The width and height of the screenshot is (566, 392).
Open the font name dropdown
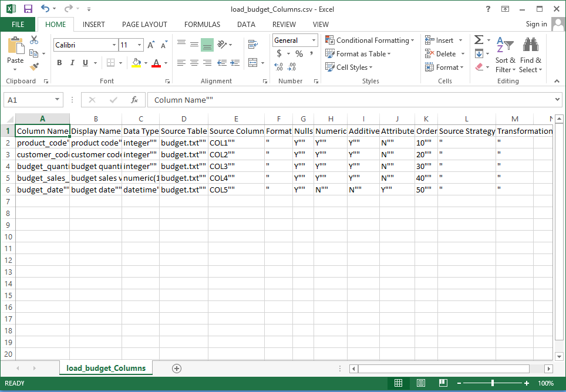(x=114, y=45)
